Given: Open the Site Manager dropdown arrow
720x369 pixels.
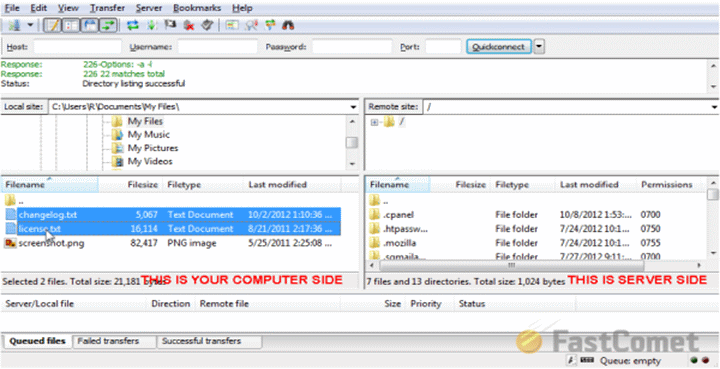Looking at the screenshot, I should click(x=30, y=25).
